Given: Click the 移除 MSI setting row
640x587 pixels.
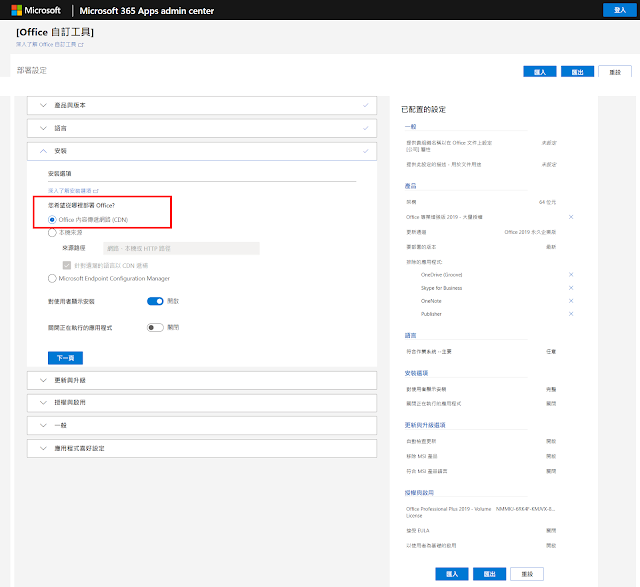Looking at the screenshot, I should point(480,456).
